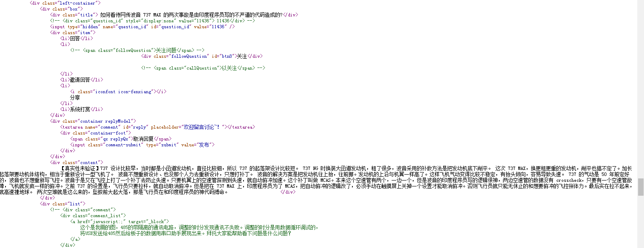Click the 取消回复 span text
This screenshot has width=644, height=248.
pyautogui.click(x=143, y=139)
